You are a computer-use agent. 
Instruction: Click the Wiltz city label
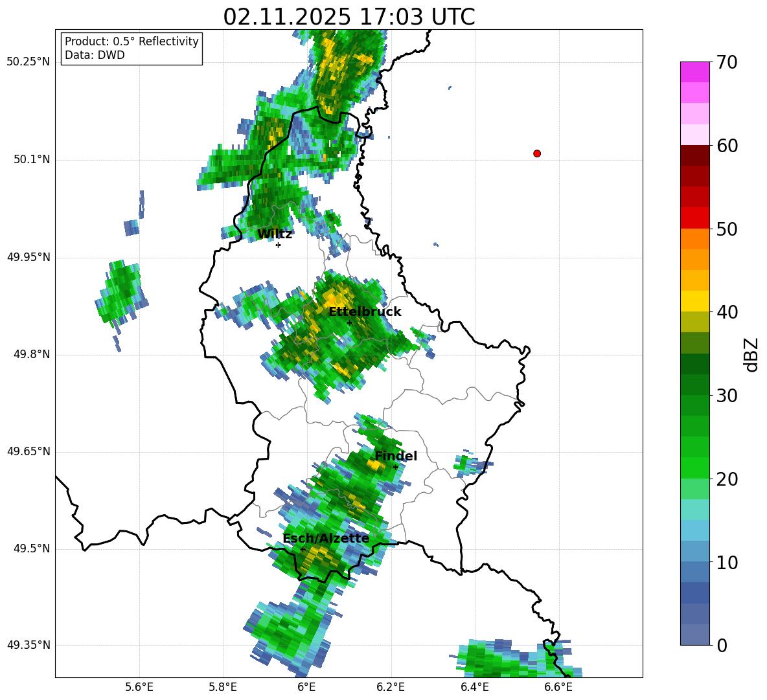[x=275, y=234]
